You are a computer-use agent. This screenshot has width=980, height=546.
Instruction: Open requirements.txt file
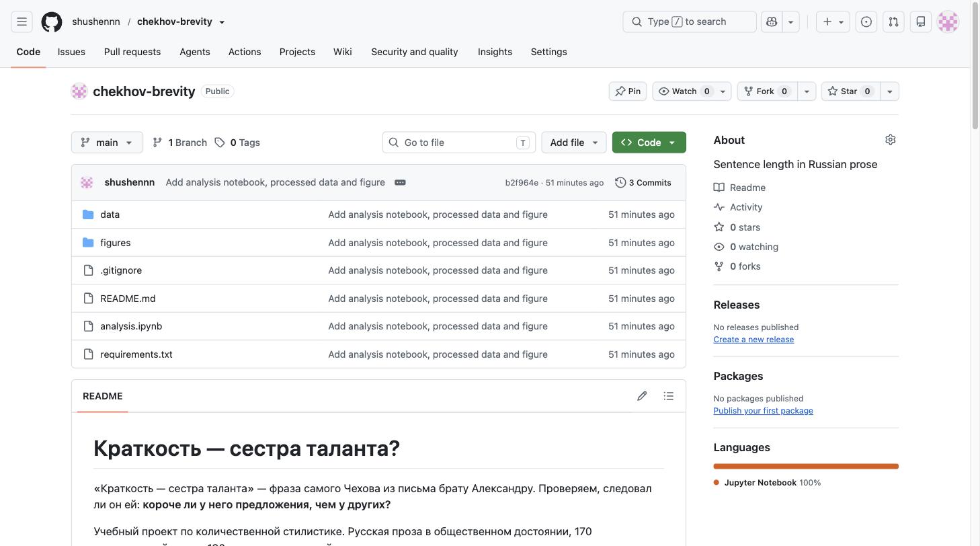coord(136,354)
